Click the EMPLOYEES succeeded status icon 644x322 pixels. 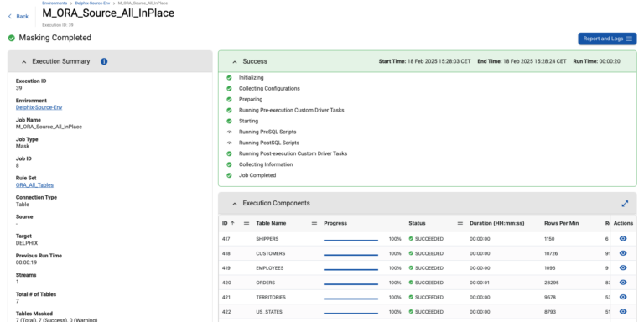pos(411,267)
